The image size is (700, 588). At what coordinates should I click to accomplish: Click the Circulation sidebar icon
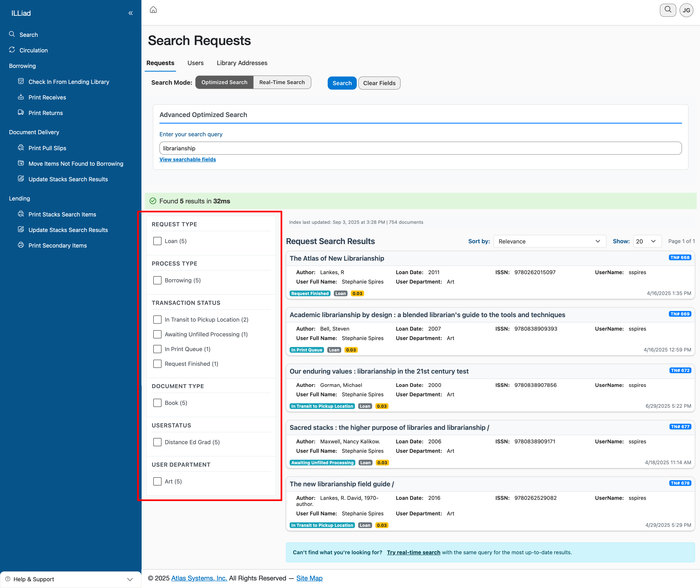[12, 50]
